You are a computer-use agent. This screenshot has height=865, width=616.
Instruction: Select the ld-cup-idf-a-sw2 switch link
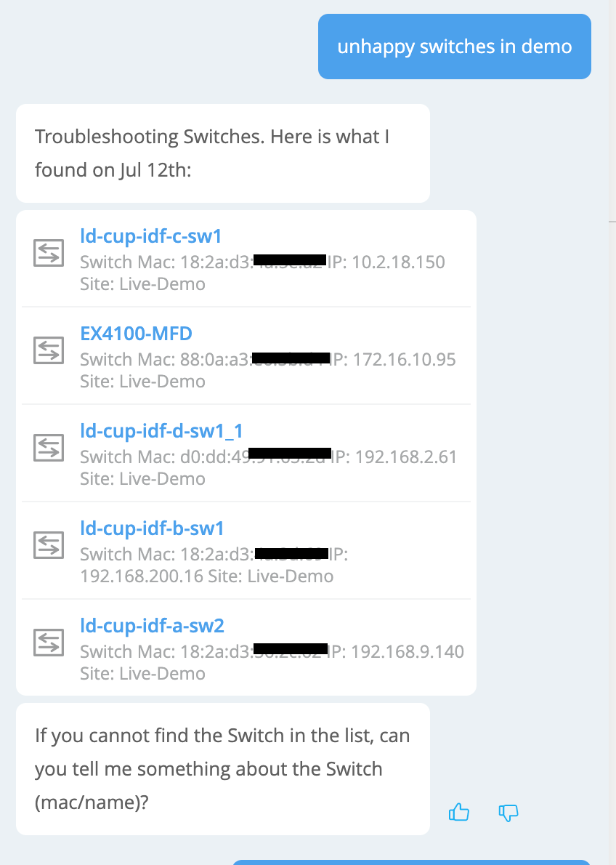[x=152, y=626]
